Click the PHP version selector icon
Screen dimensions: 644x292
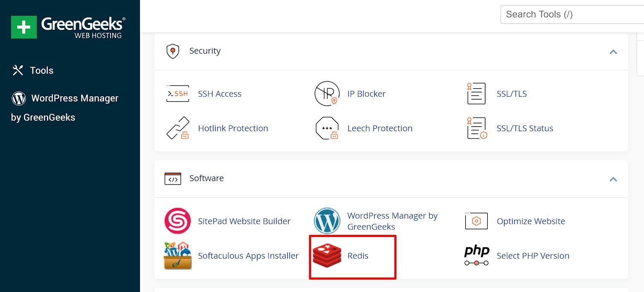point(477,255)
